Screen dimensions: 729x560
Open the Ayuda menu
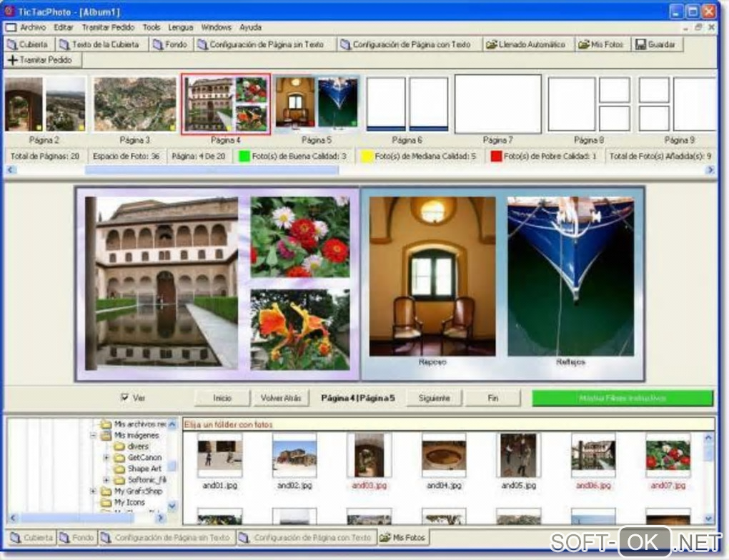click(250, 27)
